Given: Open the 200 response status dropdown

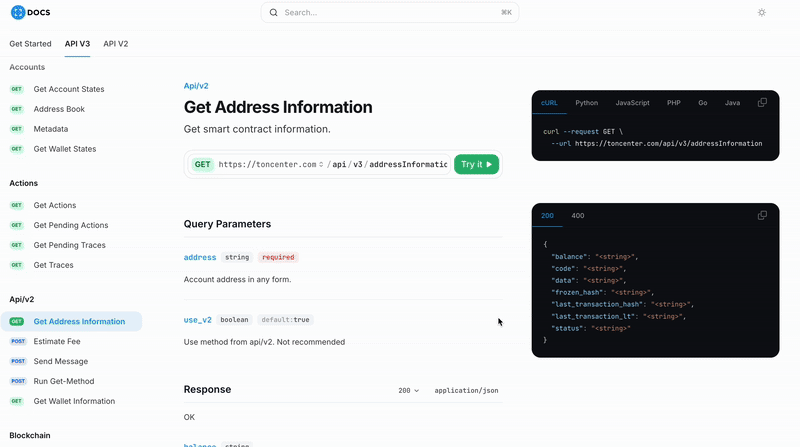Looking at the screenshot, I should (409, 390).
